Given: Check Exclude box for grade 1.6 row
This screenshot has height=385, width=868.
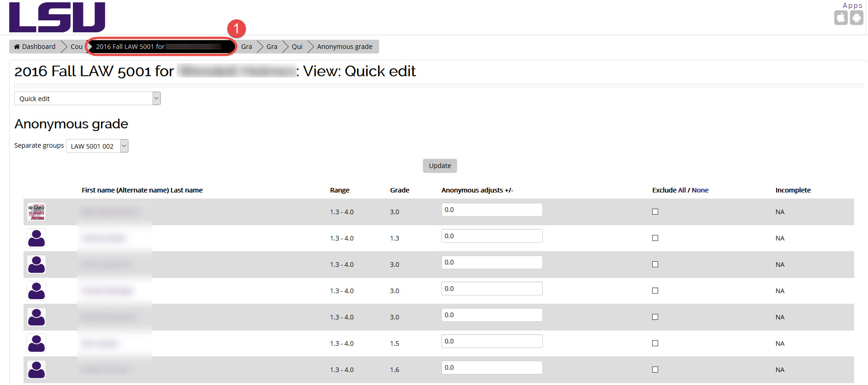Looking at the screenshot, I should (x=655, y=370).
